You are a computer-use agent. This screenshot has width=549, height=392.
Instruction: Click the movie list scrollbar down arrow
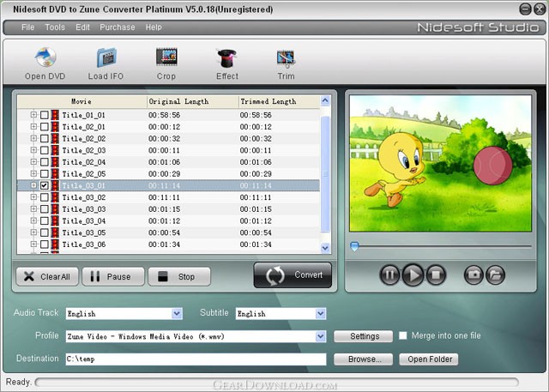point(325,248)
